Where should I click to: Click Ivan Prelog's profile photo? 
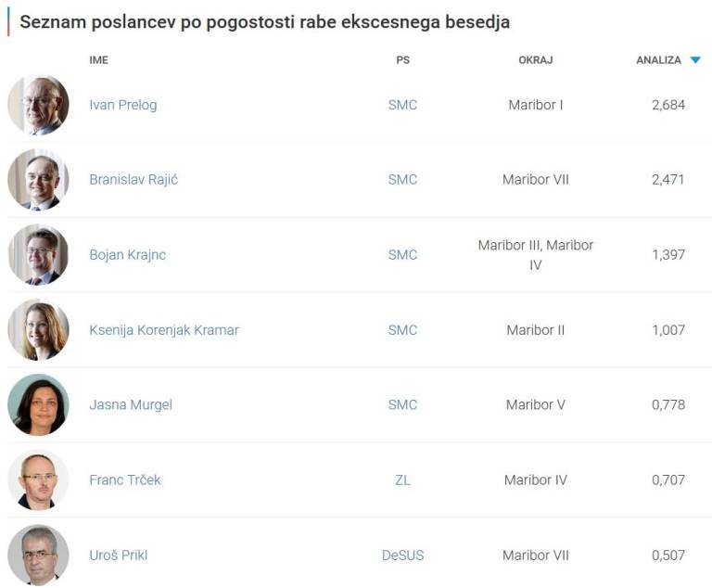pos(38,105)
